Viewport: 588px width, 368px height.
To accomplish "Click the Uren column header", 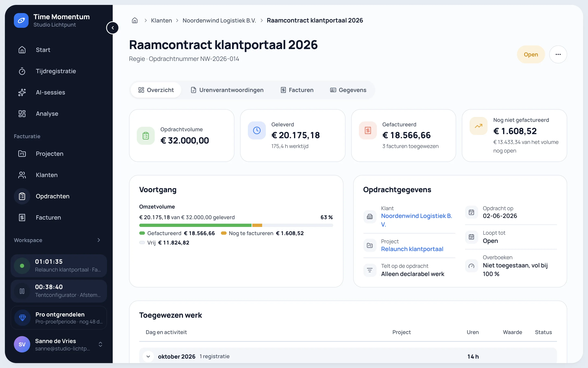I will 473,332.
